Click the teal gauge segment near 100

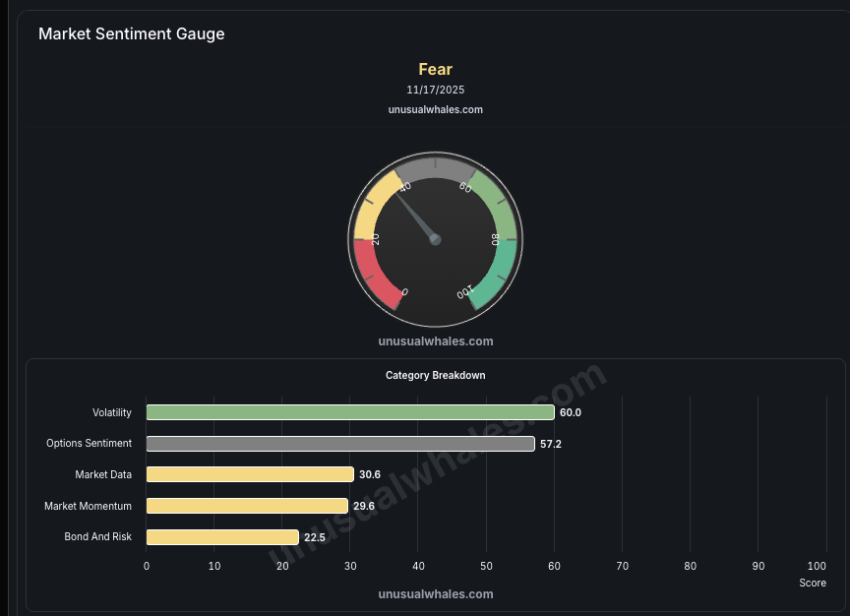pyautogui.click(x=498, y=273)
